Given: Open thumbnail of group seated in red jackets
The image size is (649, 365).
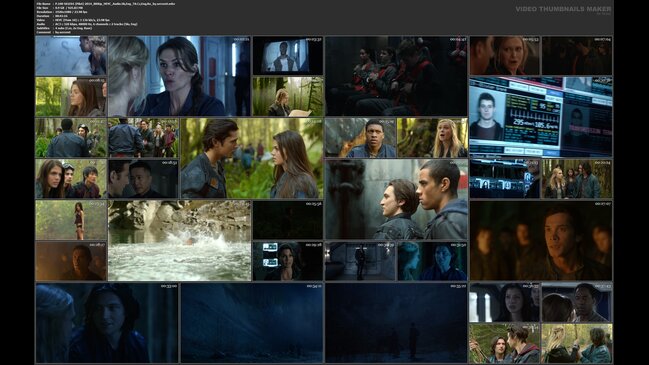Looking at the screenshot, I should pyautogui.click(x=396, y=76).
